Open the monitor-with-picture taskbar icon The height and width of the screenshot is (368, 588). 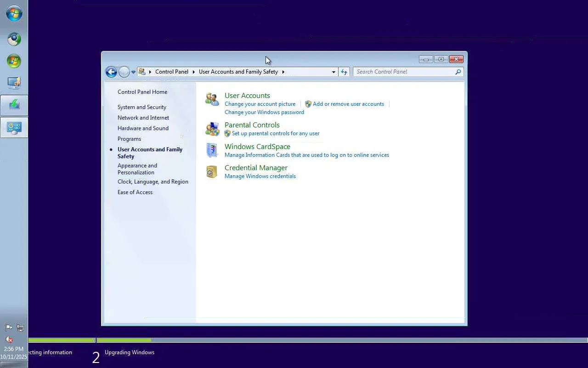[x=14, y=83]
